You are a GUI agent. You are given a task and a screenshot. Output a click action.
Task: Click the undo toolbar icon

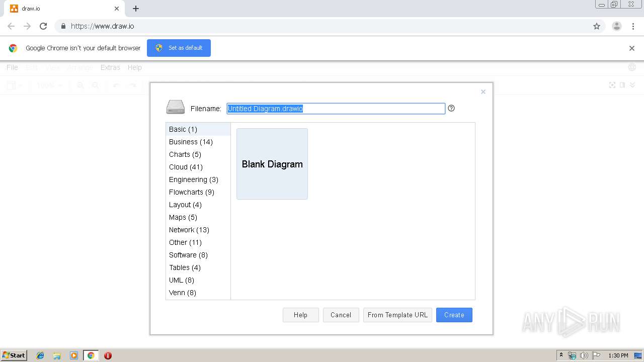pos(117,85)
